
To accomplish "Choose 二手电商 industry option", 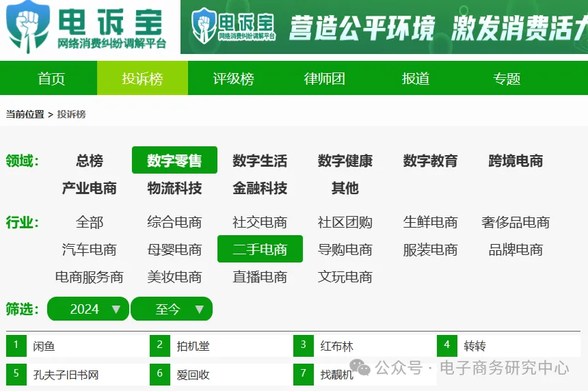I will pyautogui.click(x=260, y=249).
